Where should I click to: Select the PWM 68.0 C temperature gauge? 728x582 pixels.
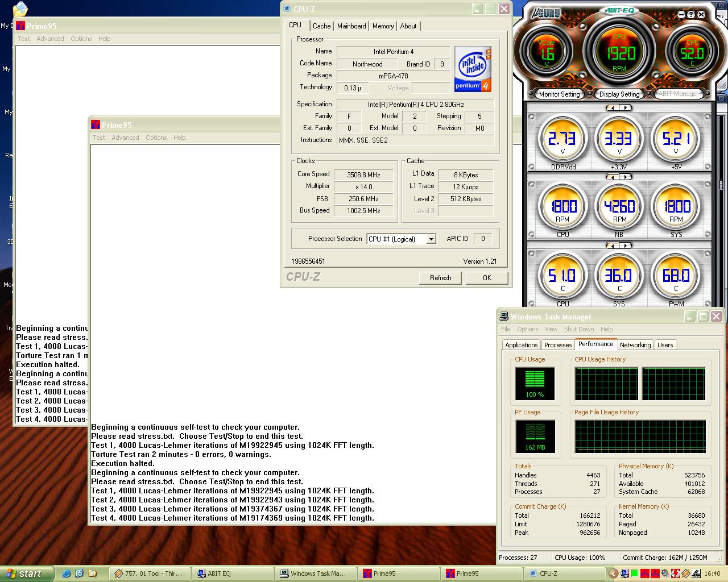(x=675, y=276)
